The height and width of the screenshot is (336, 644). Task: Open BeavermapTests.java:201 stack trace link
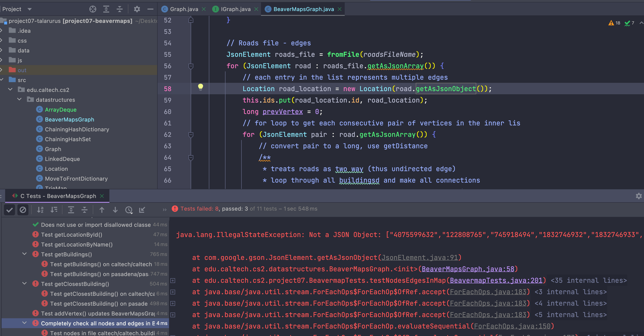[x=496, y=281]
